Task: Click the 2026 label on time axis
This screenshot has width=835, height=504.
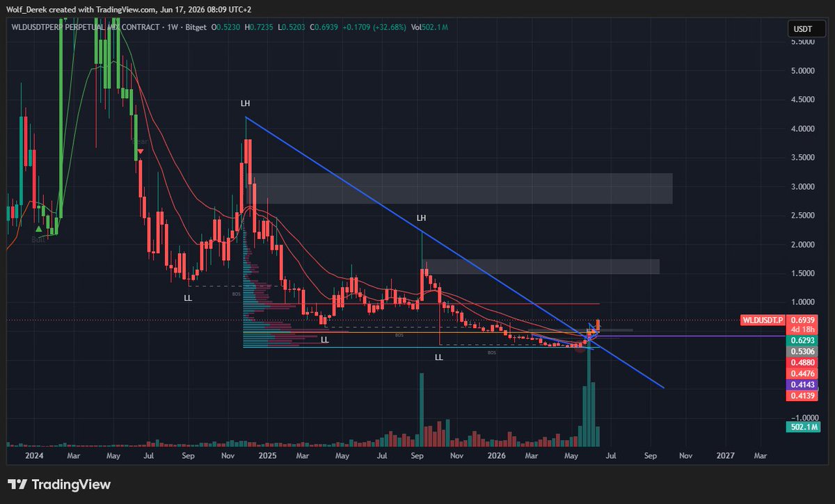Action: (497, 456)
